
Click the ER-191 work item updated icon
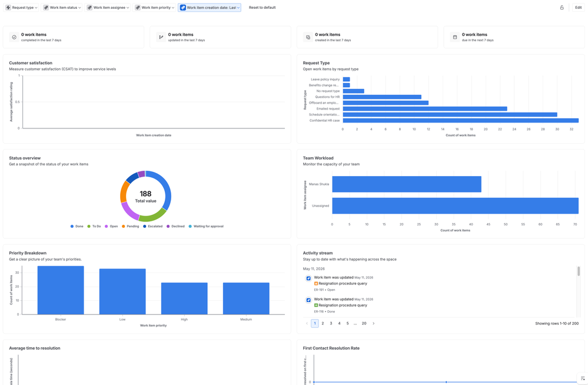[x=308, y=278]
